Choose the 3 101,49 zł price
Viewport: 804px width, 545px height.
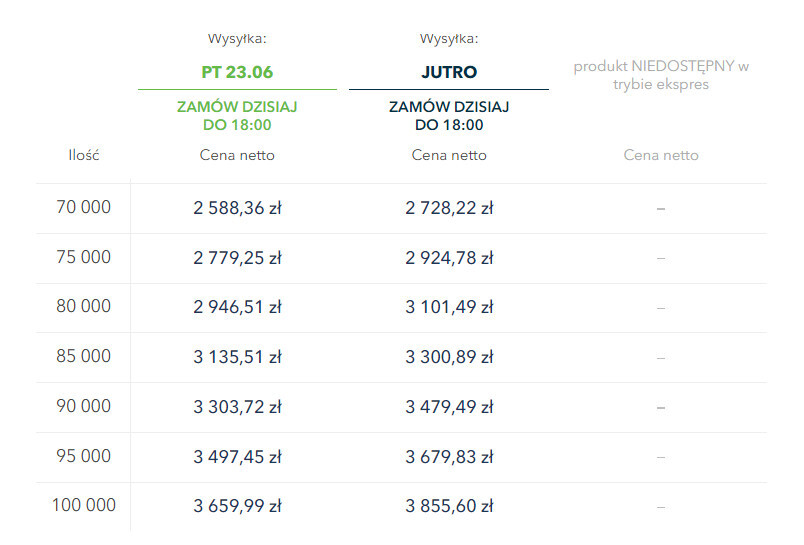click(x=449, y=307)
